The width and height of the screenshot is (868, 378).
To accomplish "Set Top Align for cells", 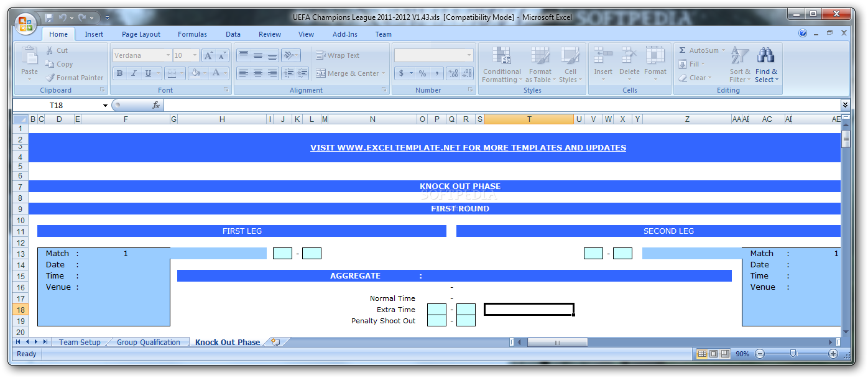I will tap(242, 55).
